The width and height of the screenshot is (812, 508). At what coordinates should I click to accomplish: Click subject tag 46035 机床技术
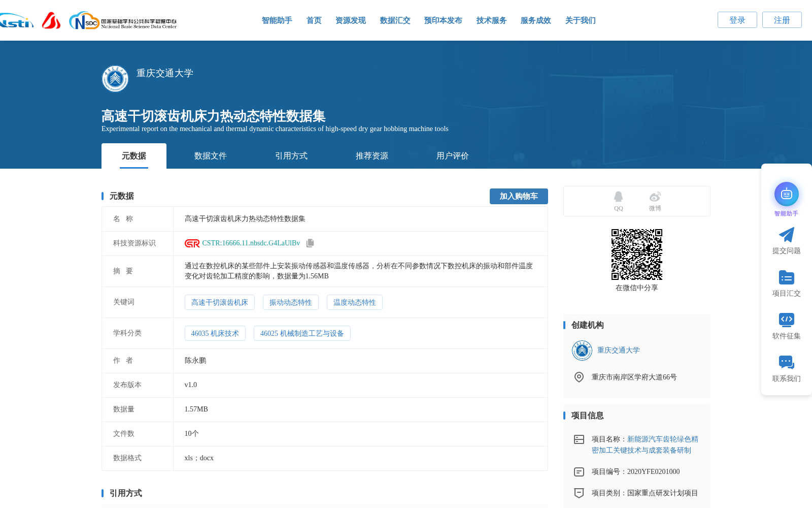click(x=215, y=333)
